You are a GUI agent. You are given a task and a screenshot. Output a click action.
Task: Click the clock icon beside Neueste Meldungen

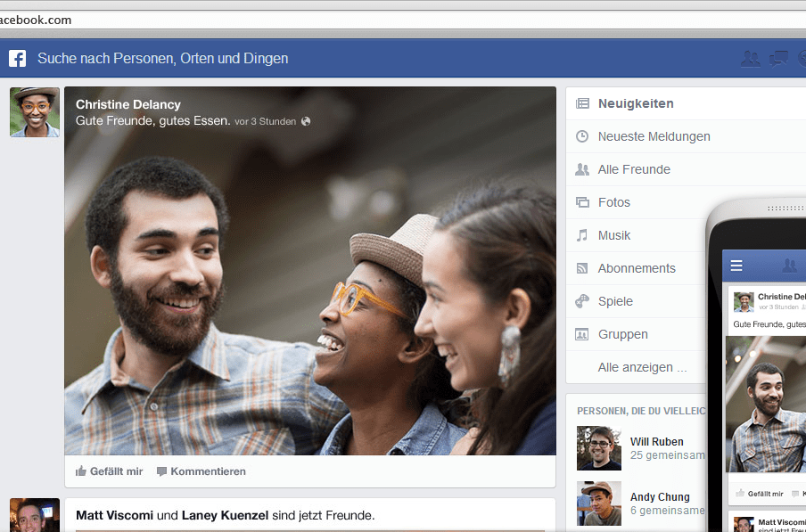tap(582, 136)
